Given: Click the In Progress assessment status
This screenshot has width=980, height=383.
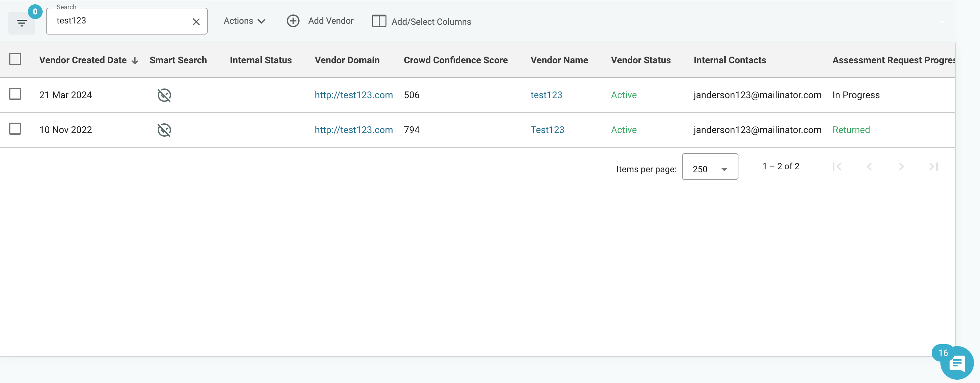Looking at the screenshot, I should tap(856, 95).
